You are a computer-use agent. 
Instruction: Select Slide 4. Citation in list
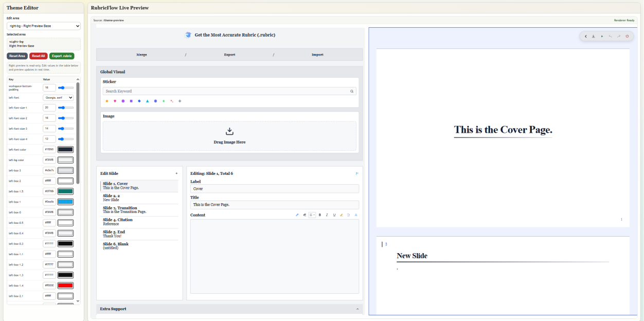click(x=139, y=222)
